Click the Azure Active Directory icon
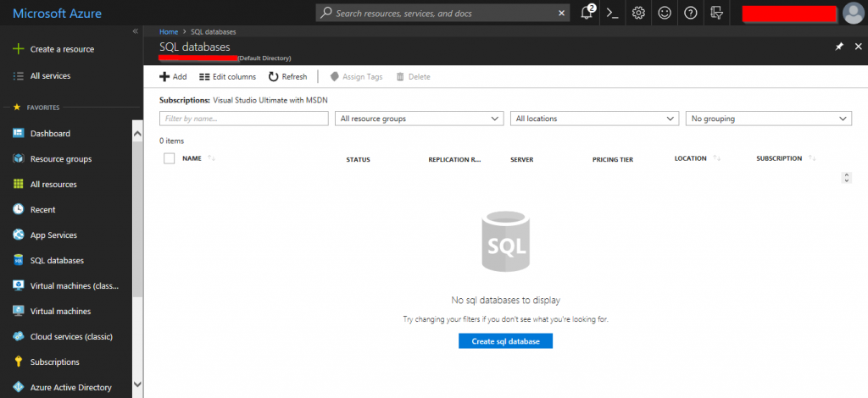 [19, 388]
